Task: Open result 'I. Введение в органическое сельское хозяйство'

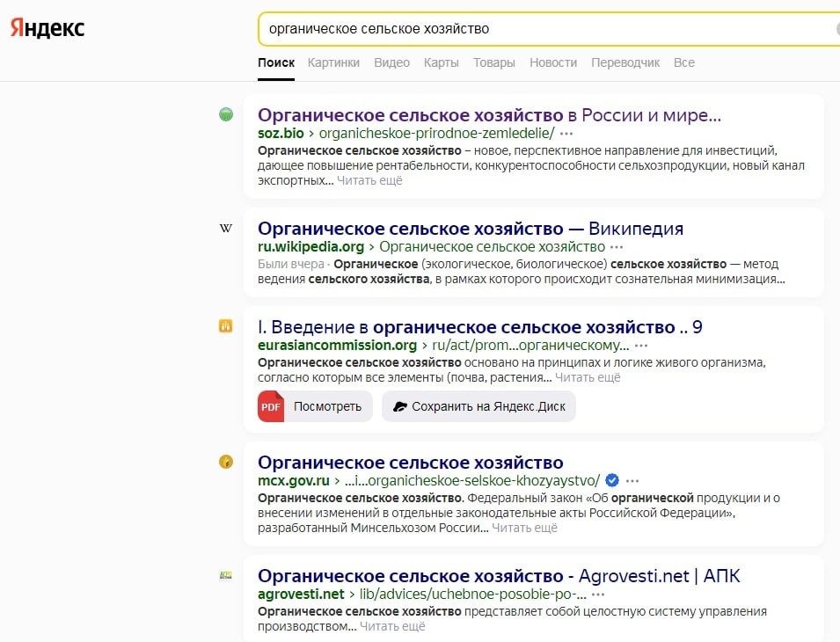Action: pos(480,327)
